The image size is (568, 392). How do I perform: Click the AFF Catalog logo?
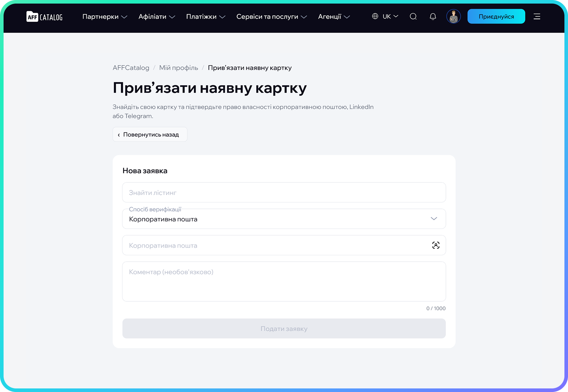45,16
